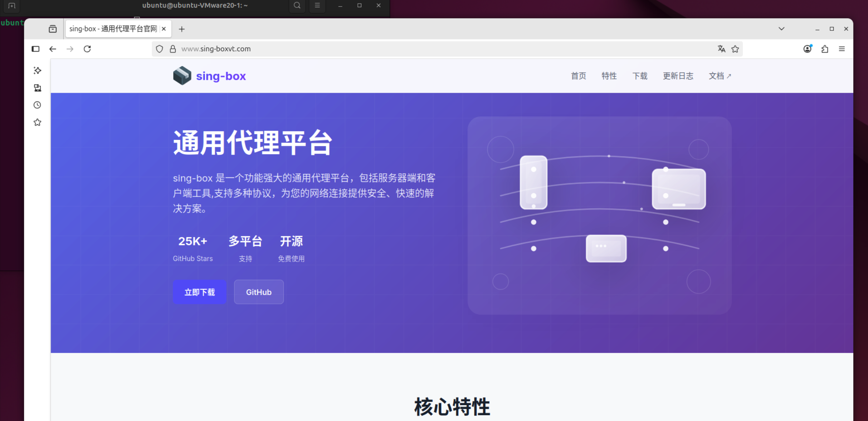View browsing history via clock sidebar icon
Image resolution: width=868 pixels, height=421 pixels.
37,105
